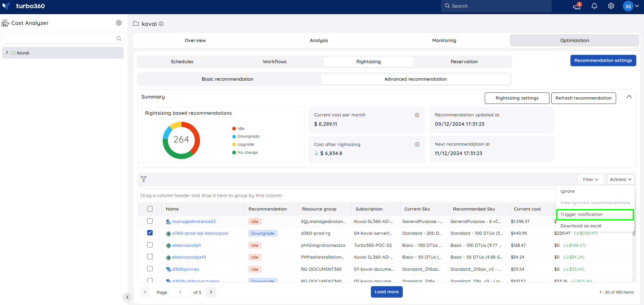Open Cost Analyzer settings gear

point(119,23)
